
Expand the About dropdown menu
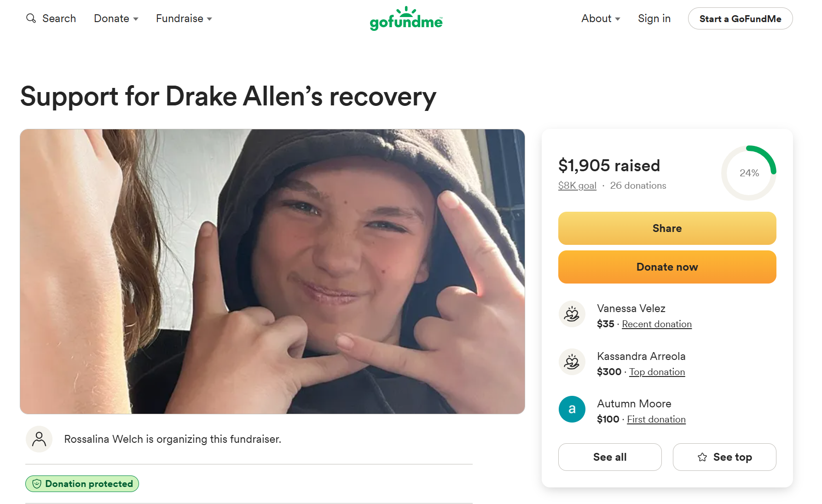[x=600, y=18]
